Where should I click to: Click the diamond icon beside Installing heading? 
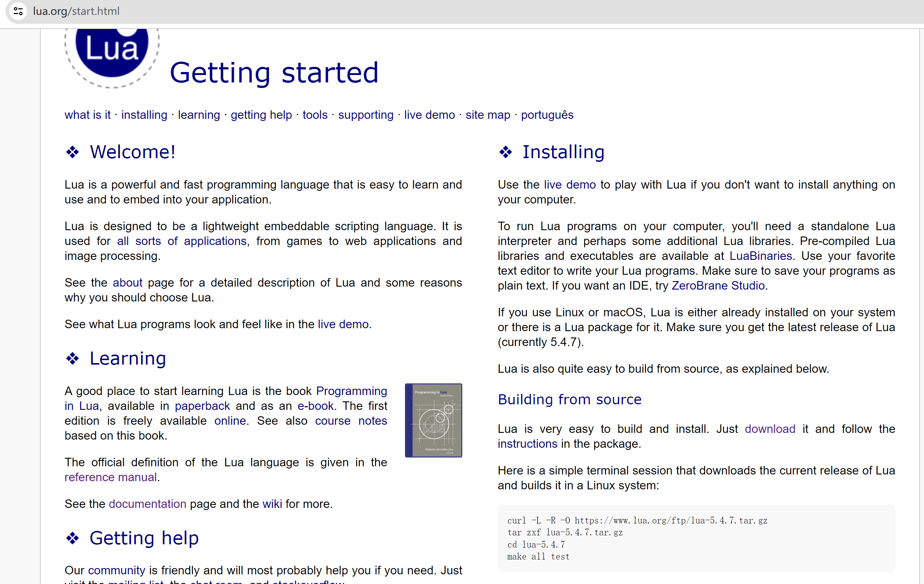[506, 152]
